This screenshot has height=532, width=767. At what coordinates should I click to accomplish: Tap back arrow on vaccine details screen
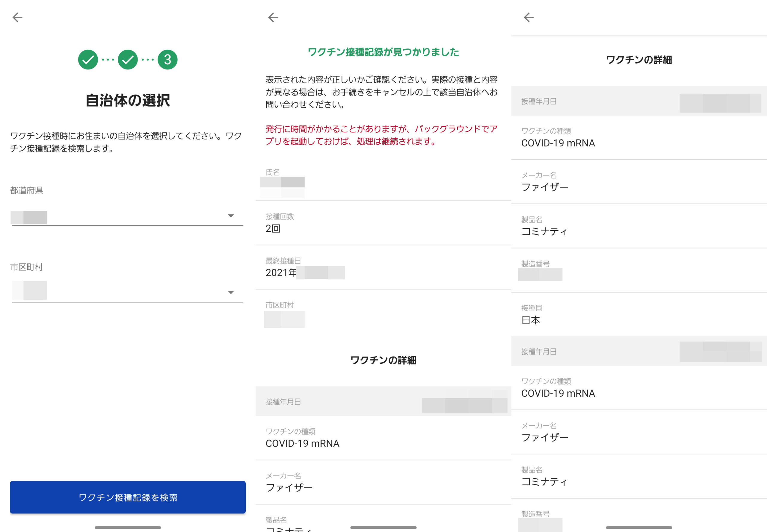pos(529,17)
